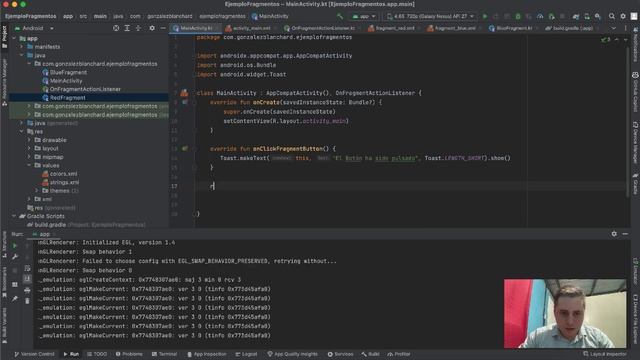
Task: Open Profile app icon in toolbar
Action: pos(540,16)
